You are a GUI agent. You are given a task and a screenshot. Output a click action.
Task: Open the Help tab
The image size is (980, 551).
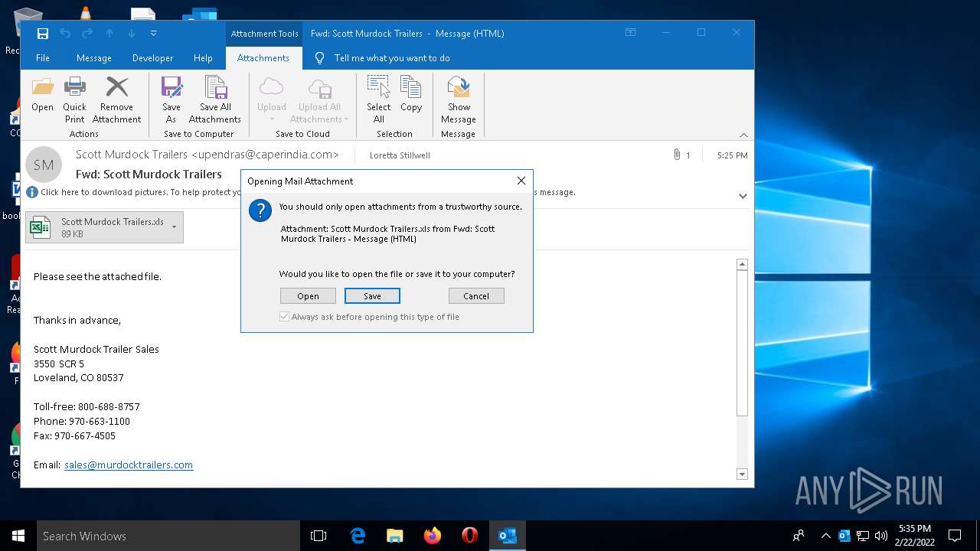[x=203, y=58]
